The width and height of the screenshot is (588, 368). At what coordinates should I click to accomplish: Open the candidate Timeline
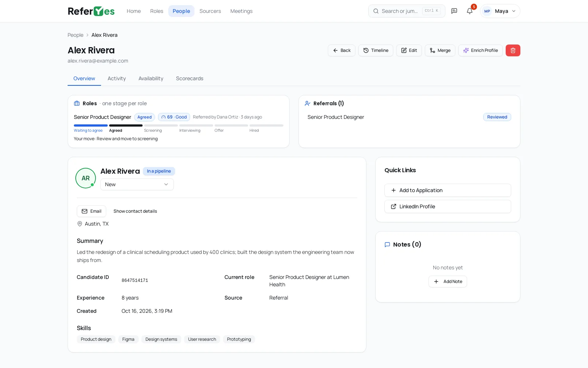376,50
